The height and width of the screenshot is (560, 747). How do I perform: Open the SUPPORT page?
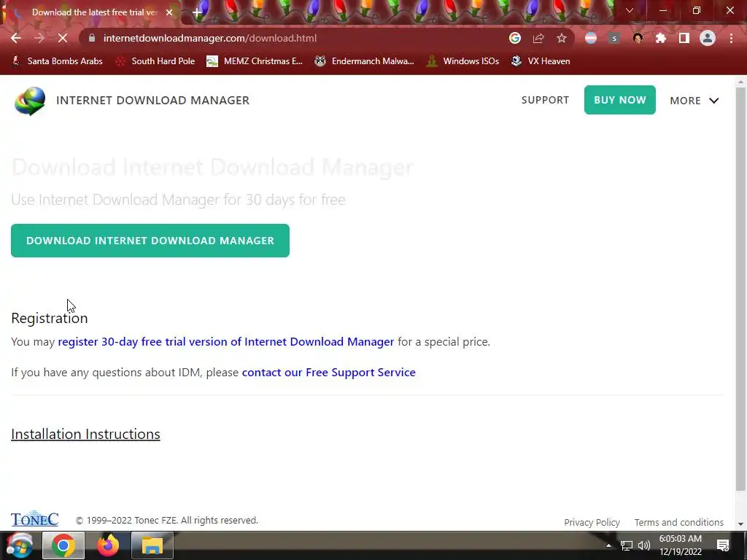[x=545, y=100]
